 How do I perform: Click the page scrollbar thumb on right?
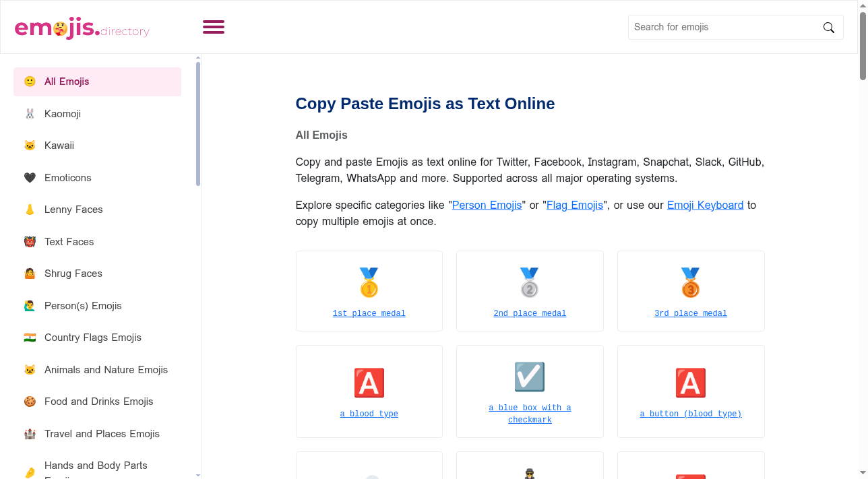[x=863, y=46]
